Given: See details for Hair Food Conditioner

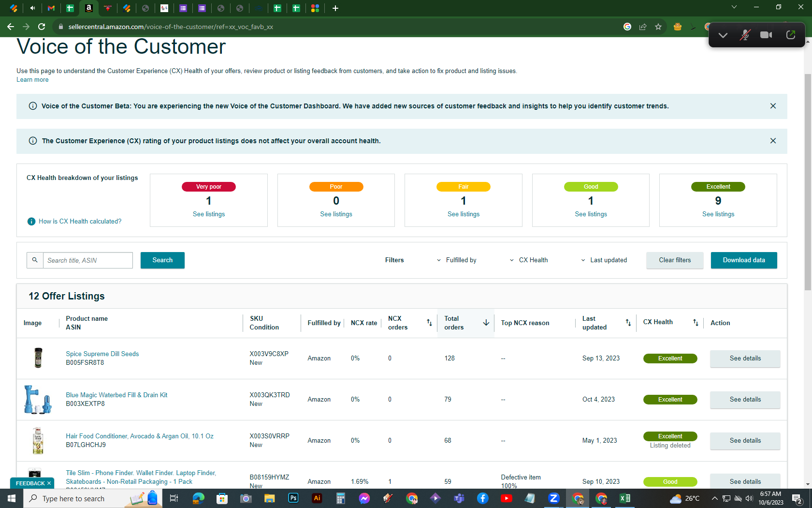Looking at the screenshot, I should click(x=745, y=441).
